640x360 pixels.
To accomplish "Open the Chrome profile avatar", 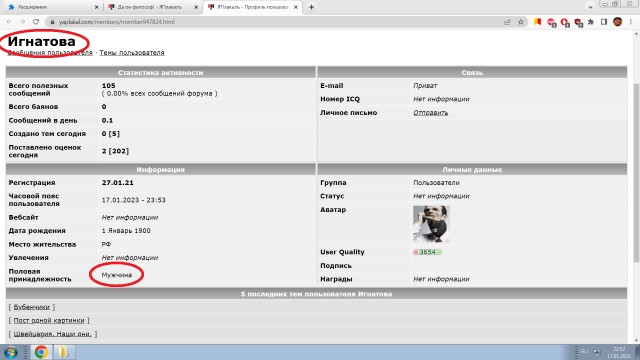I will [618, 22].
